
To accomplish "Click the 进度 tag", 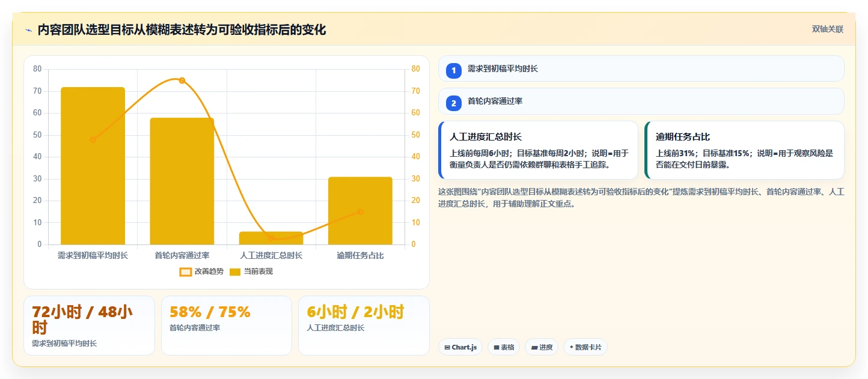I will pos(542,347).
